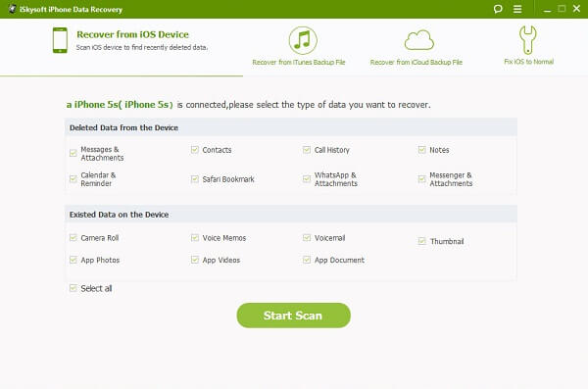Image resolution: width=588 pixels, height=389 pixels.
Task: Maximize the iSkysoft window
Action: [x=562, y=9]
